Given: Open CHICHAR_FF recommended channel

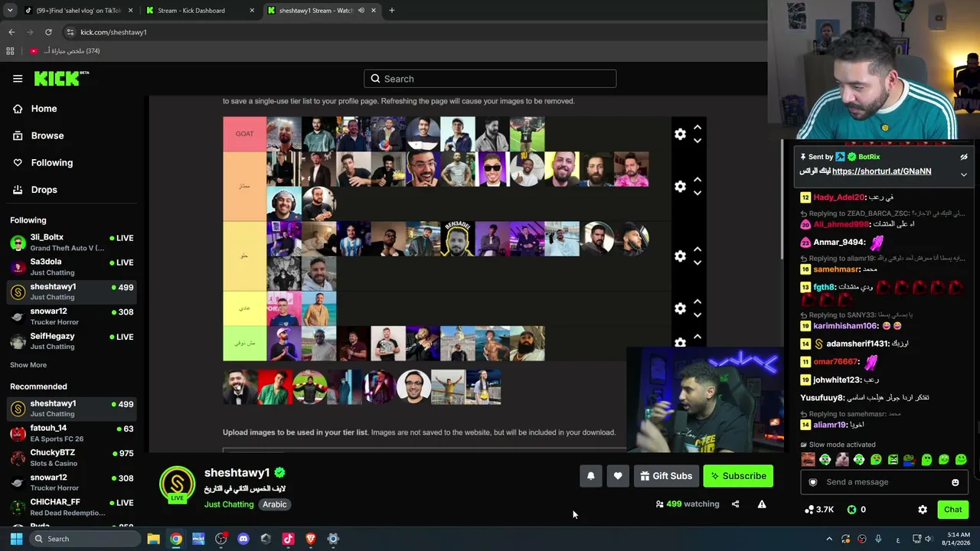Looking at the screenshot, I should coord(73,507).
